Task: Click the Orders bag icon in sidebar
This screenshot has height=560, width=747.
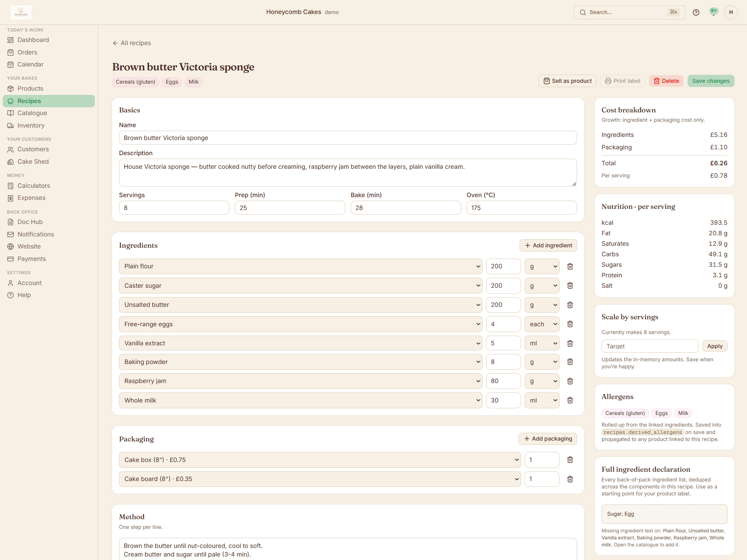Action: click(x=10, y=52)
